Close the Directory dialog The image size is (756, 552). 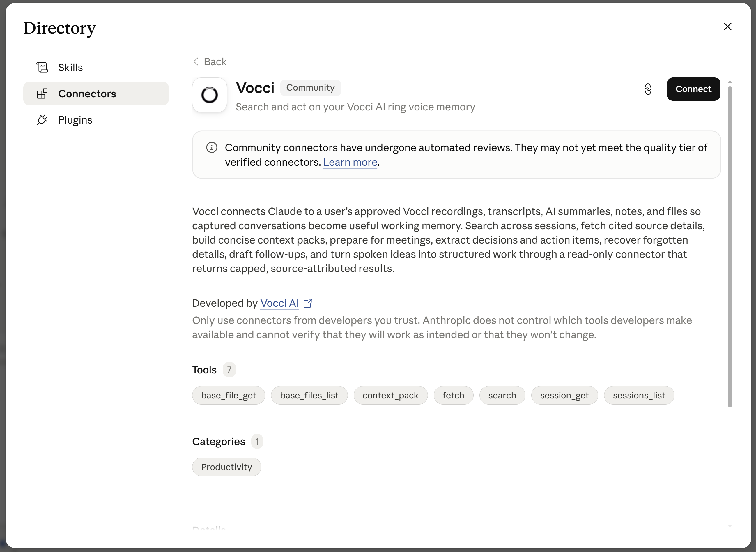(727, 27)
